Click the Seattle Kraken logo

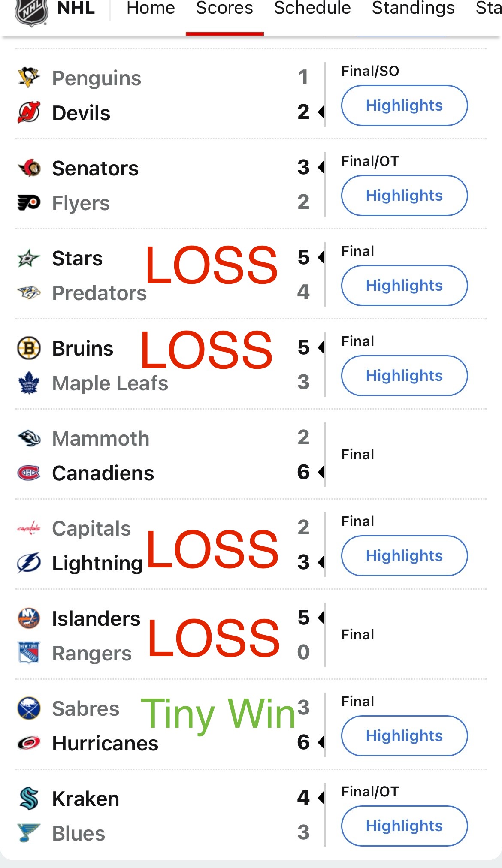pos(29,799)
